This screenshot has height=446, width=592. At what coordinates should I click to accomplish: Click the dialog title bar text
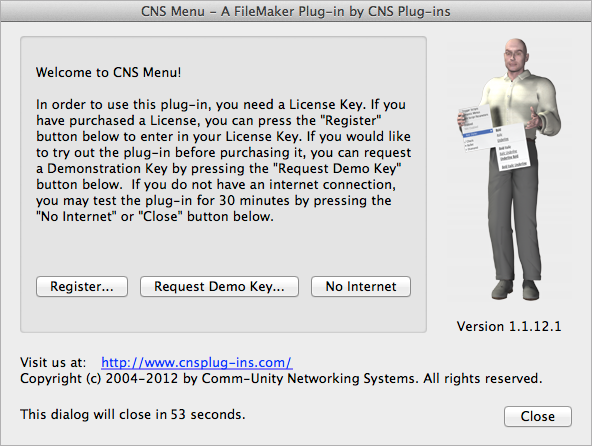pos(296,11)
